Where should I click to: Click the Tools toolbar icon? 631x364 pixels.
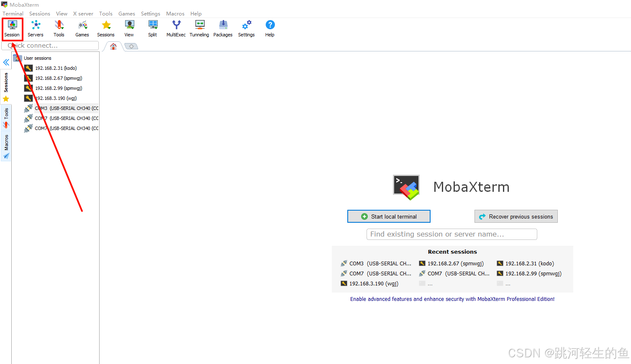click(59, 29)
